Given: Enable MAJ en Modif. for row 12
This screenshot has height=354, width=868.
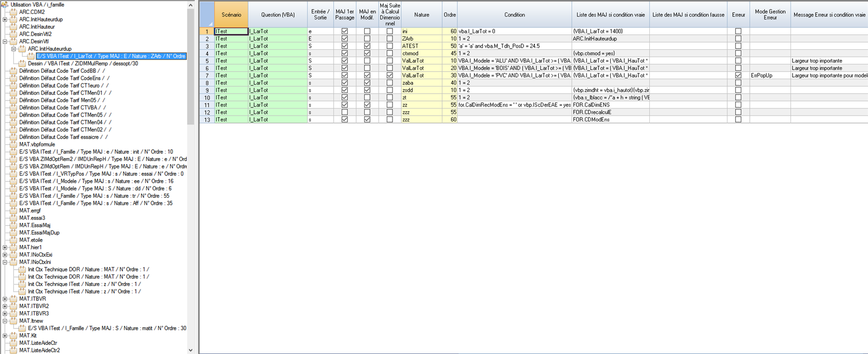Looking at the screenshot, I should click(x=367, y=112).
